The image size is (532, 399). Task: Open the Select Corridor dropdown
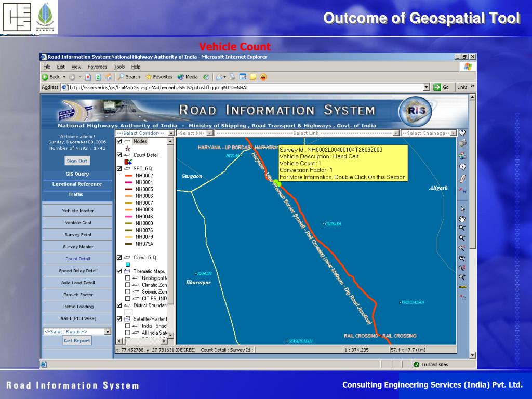171,133
